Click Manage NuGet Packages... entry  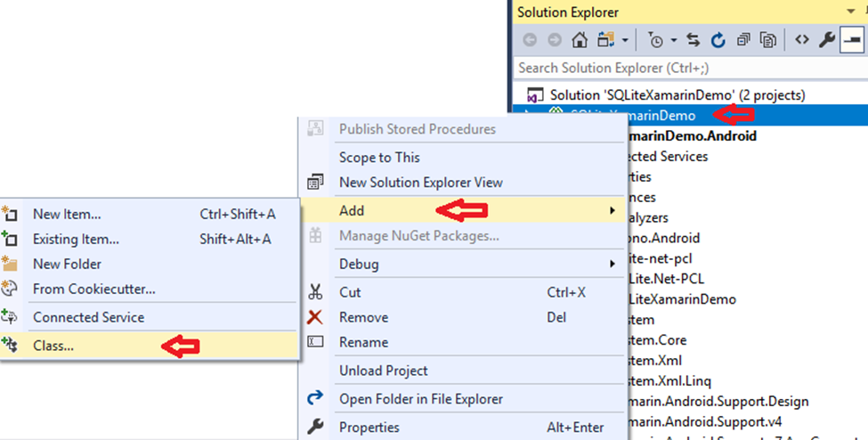(x=419, y=236)
